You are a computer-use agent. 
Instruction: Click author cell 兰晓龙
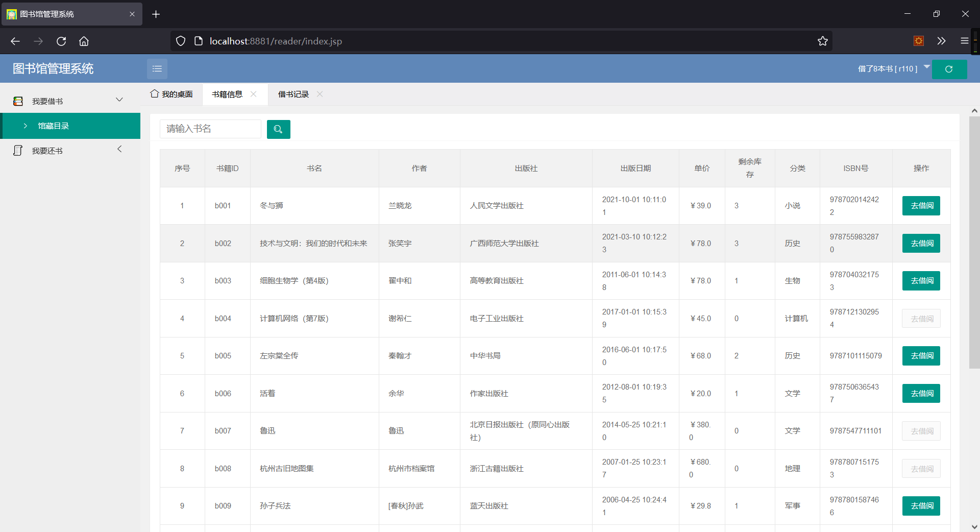(x=400, y=206)
